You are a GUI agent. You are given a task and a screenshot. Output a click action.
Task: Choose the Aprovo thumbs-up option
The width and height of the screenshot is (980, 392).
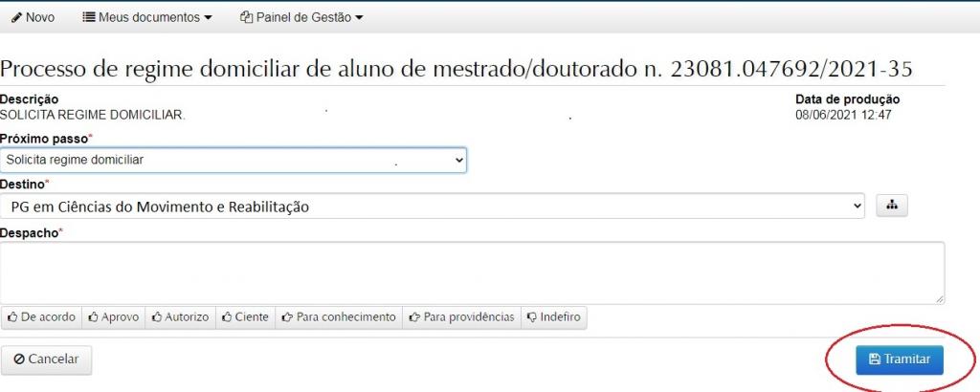[x=114, y=317]
